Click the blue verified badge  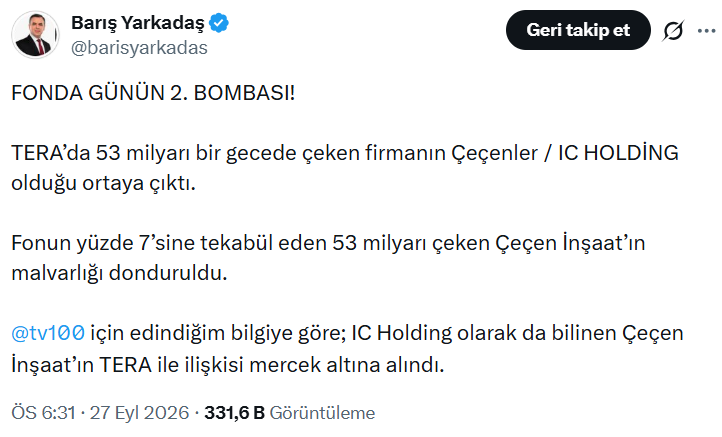(219, 23)
